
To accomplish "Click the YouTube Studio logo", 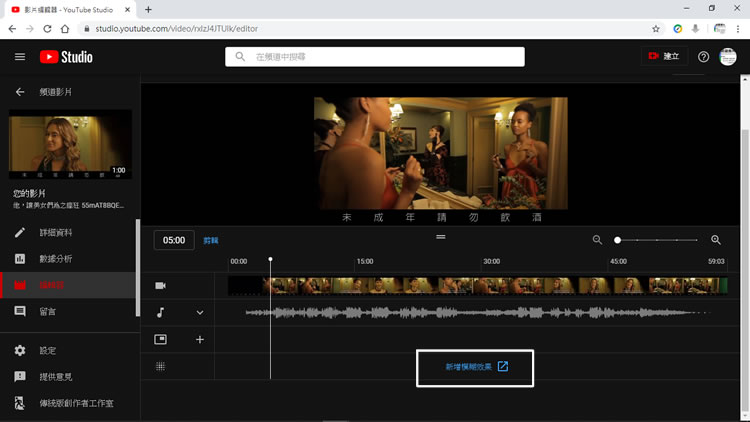I will pyautogui.click(x=66, y=57).
